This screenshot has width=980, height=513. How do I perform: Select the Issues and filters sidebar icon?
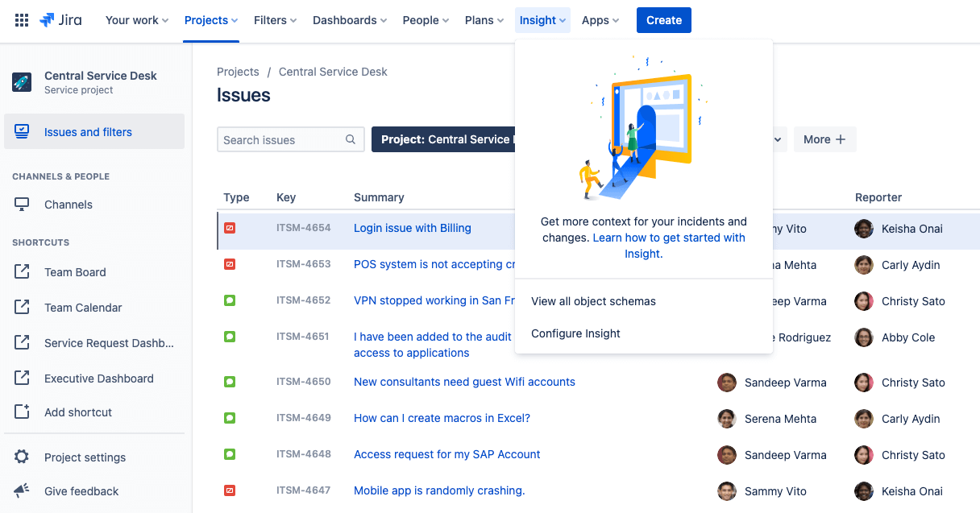(22, 131)
